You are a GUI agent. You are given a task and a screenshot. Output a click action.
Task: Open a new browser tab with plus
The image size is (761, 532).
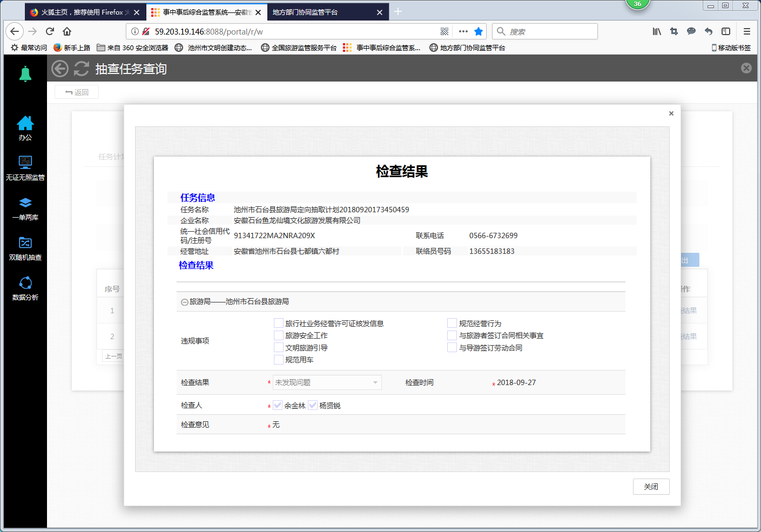[x=398, y=11]
